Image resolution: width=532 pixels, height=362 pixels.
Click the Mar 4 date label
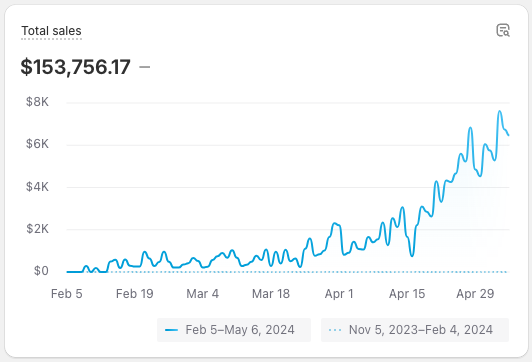203,294
